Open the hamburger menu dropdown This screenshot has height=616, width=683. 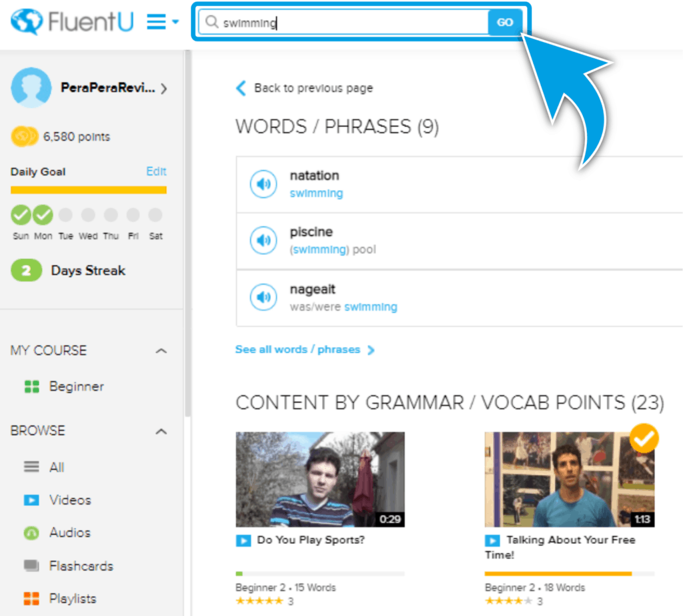tap(163, 21)
